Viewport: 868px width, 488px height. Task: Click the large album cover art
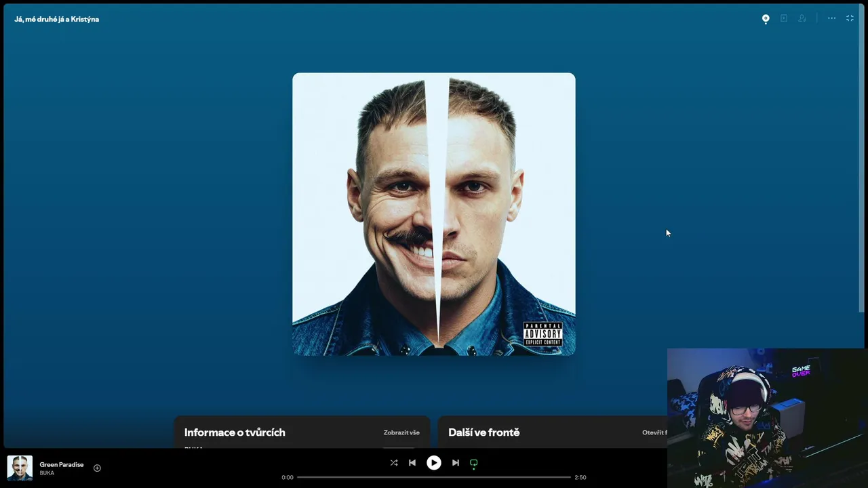tap(434, 214)
